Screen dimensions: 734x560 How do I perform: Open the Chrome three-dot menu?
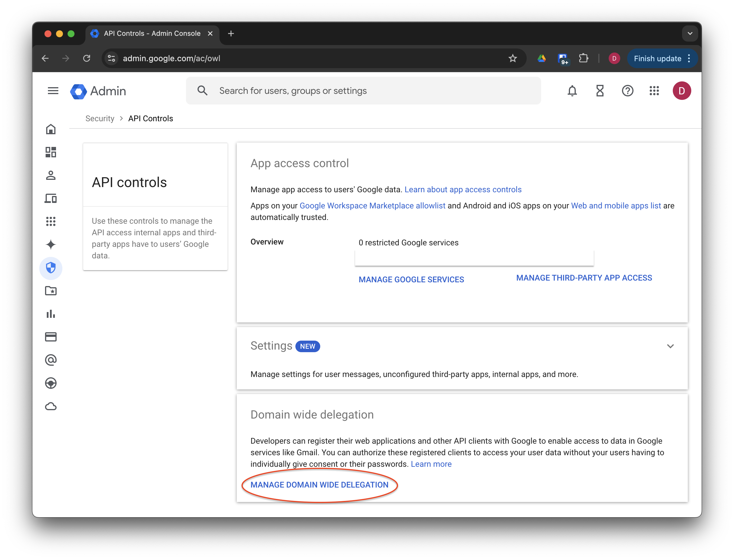(689, 59)
